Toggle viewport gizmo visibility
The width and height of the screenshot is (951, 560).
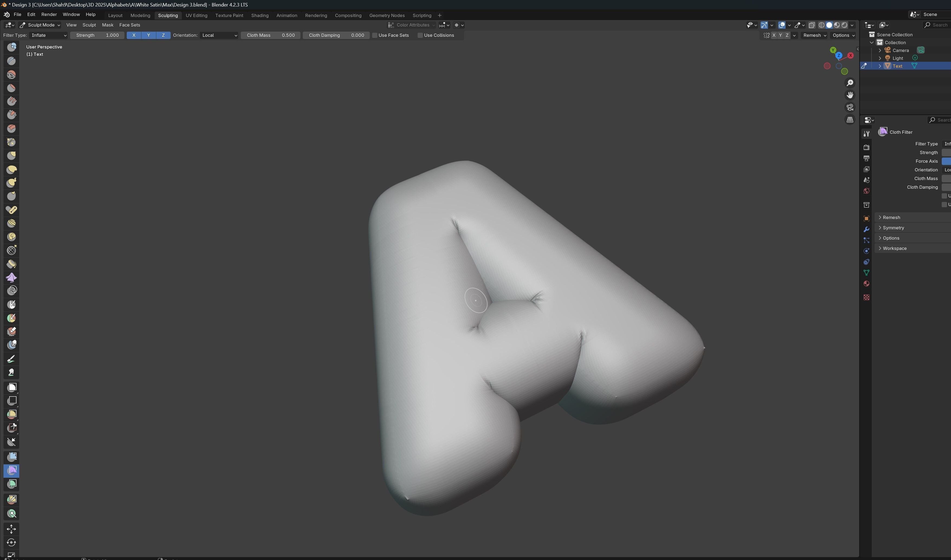(764, 25)
